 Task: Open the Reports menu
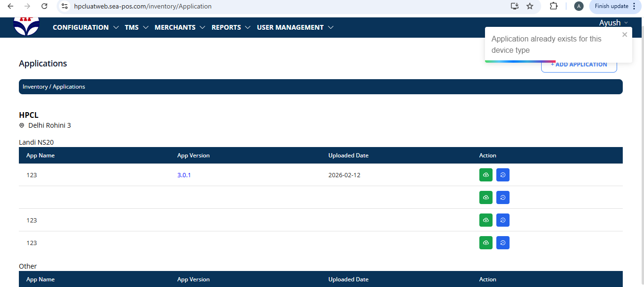tap(231, 27)
